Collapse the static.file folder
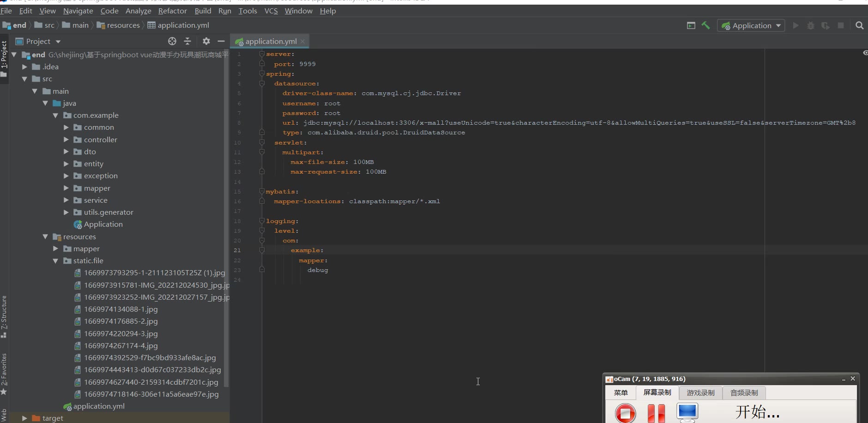This screenshot has width=868, height=423. tap(55, 261)
